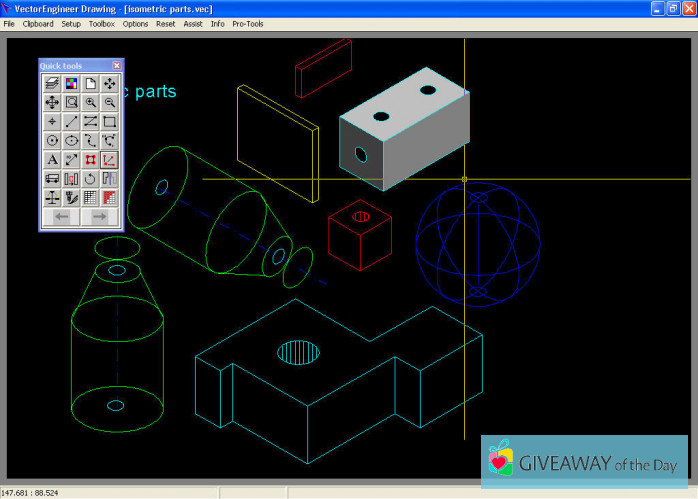Select the straight line drawing tool
698x499 pixels.
tap(71, 121)
